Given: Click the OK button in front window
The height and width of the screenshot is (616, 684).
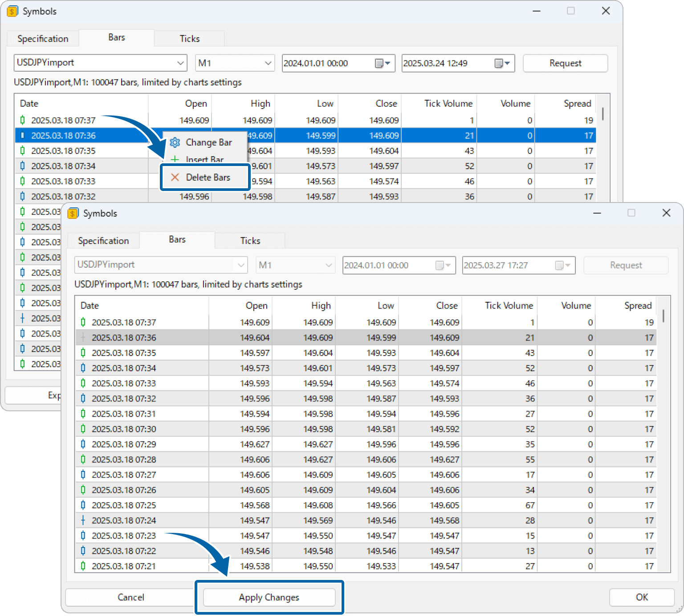Looking at the screenshot, I should coord(642,597).
